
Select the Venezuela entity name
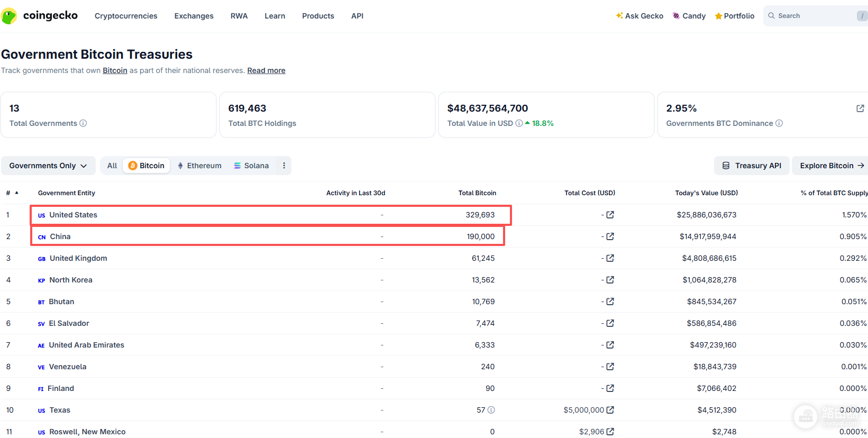point(68,367)
